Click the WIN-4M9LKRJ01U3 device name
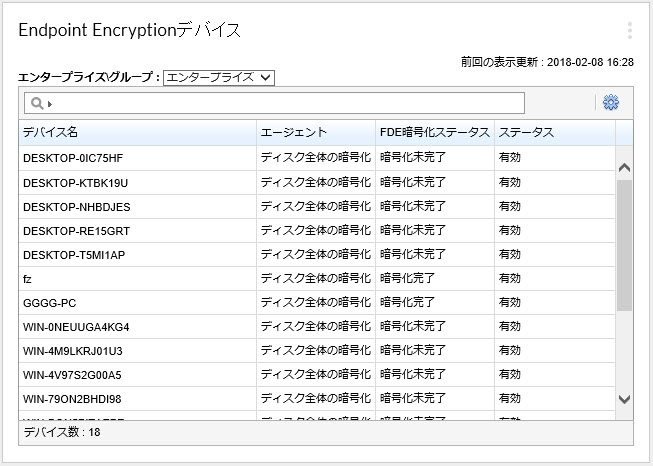 coord(73,350)
